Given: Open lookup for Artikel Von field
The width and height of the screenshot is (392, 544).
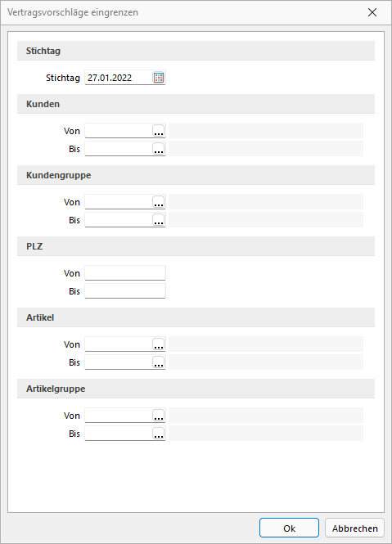Looking at the screenshot, I should coord(159,344).
